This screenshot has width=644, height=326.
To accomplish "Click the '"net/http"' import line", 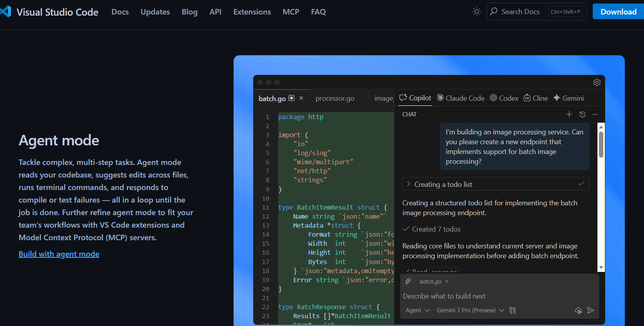I will pos(312,171).
